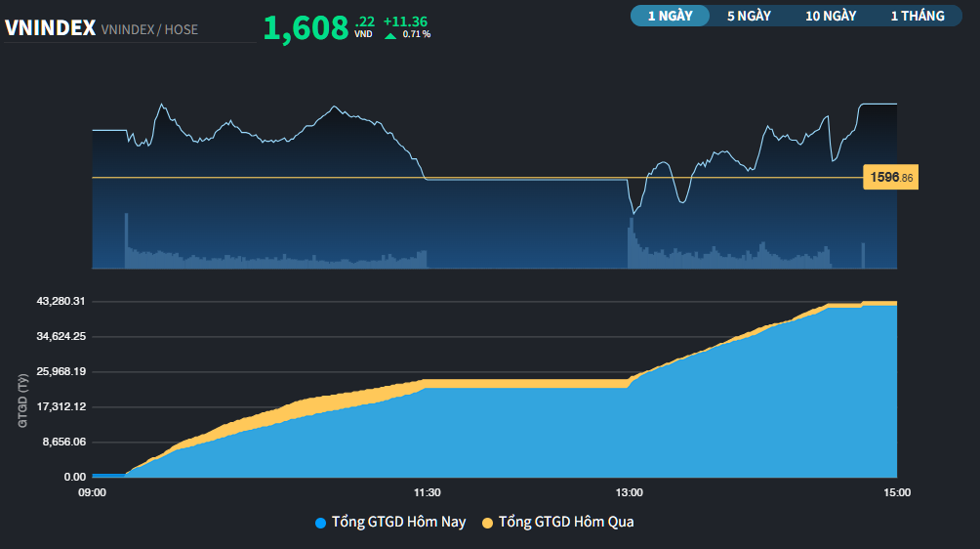Toggle the Tổng GTGD Hôm Nay series label

point(398,522)
